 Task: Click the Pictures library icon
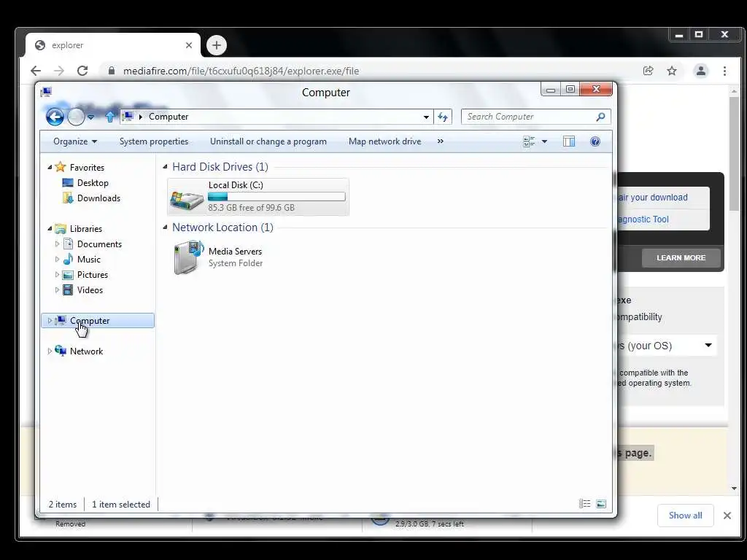(x=68, y=275)
